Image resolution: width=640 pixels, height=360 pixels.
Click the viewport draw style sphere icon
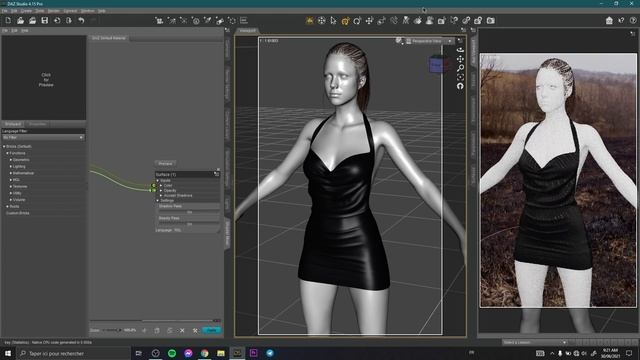coord(399,41)
